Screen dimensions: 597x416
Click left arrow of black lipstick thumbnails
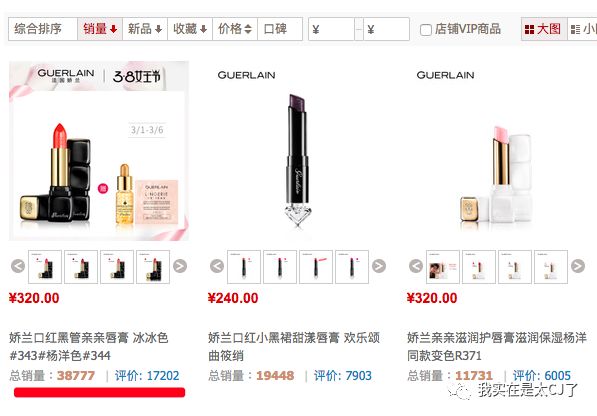217,266
